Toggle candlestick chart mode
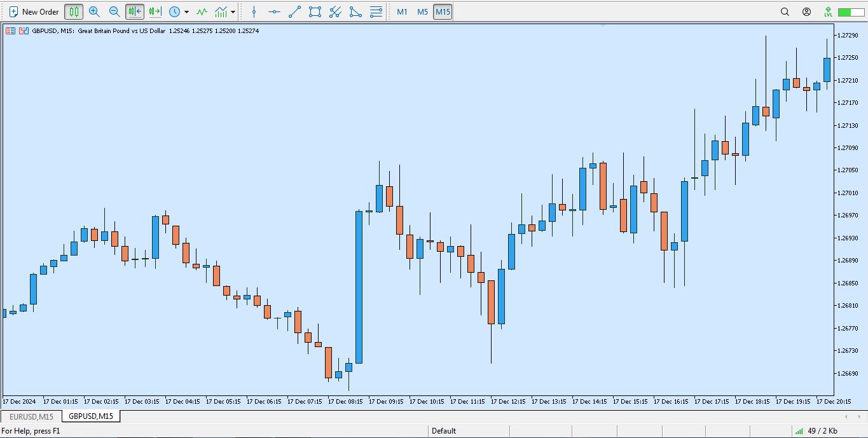 74,11
